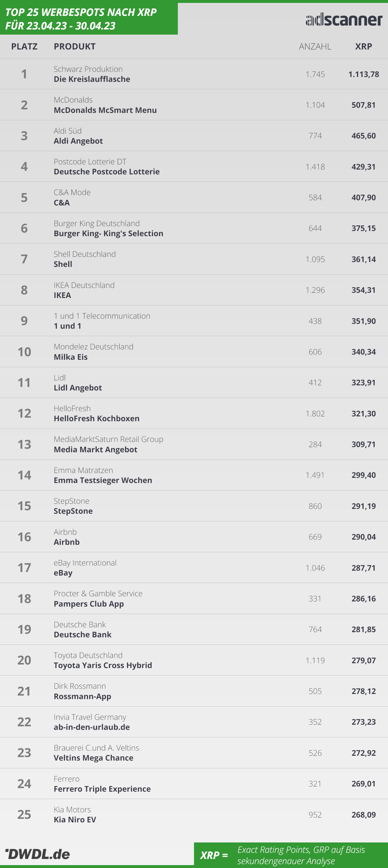
Task: Click the XRP column header
Action: pos(363,47)
